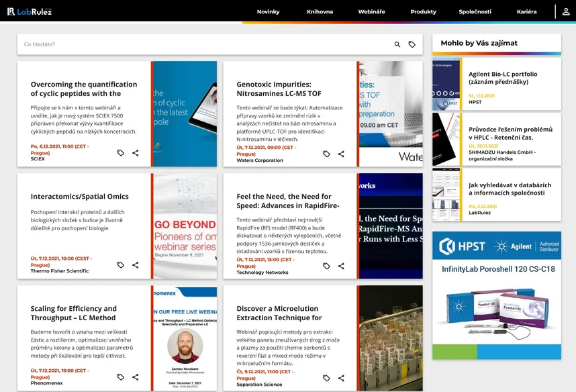The width and height of the screenshot is (576, 392).
Task: Click 'Thermo Fisher Scientific' company name
Action: click(60, 271)
